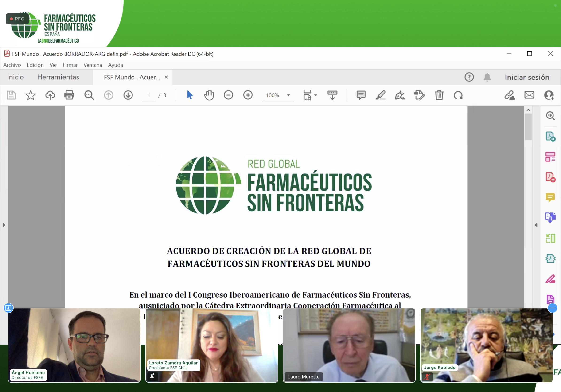Screen dimensions: 561x392
Task: Toggle the participant gallery view icon
Action: point(8,308)
